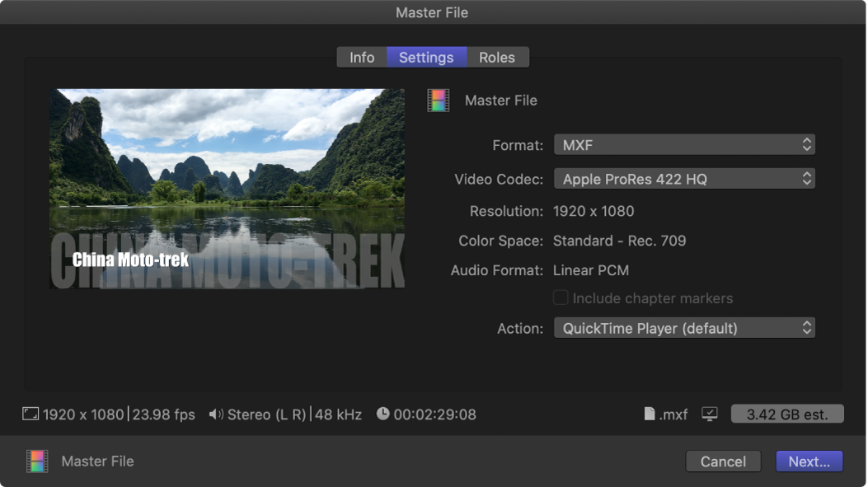
Task: Open the Video Codec dropdown
Action: pos(684,180)
